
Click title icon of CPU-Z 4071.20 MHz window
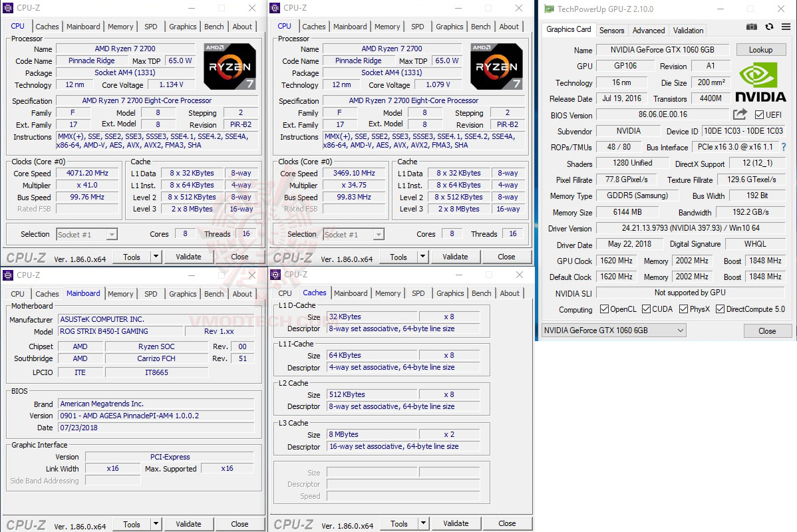tap(8, 7)
